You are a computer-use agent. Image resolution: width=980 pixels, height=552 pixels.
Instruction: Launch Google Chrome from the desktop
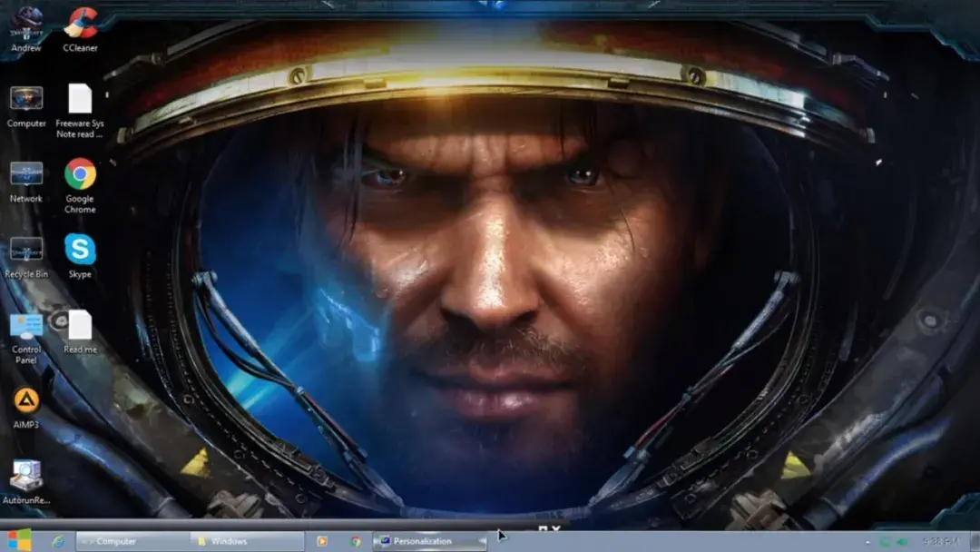coord(80,186)
